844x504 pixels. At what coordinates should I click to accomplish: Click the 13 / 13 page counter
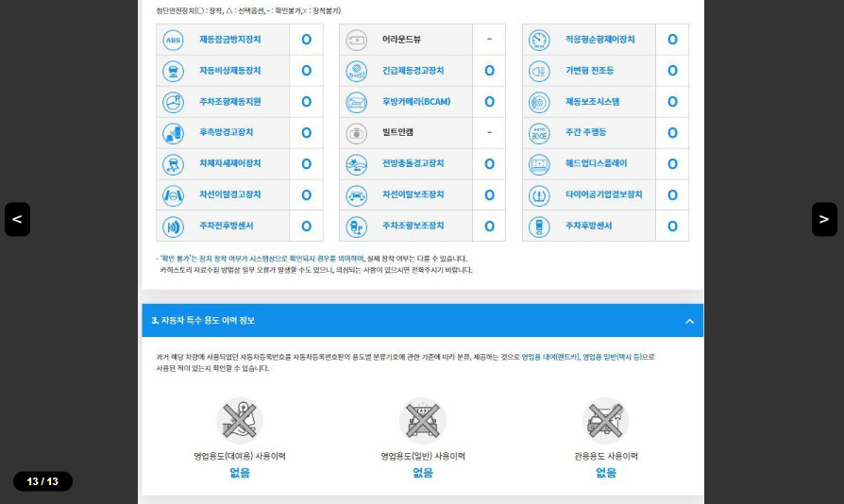pyautogui.click(x=42, y=481)
